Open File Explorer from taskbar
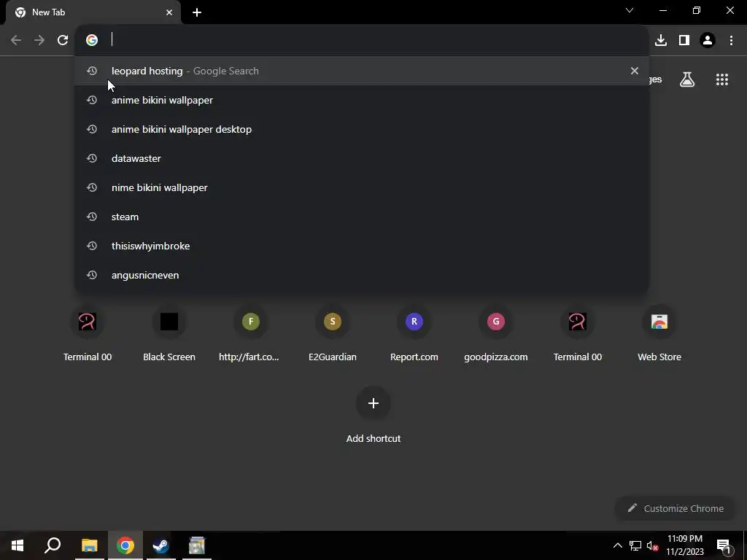The image size is (747, 560). tap(89, 545)
